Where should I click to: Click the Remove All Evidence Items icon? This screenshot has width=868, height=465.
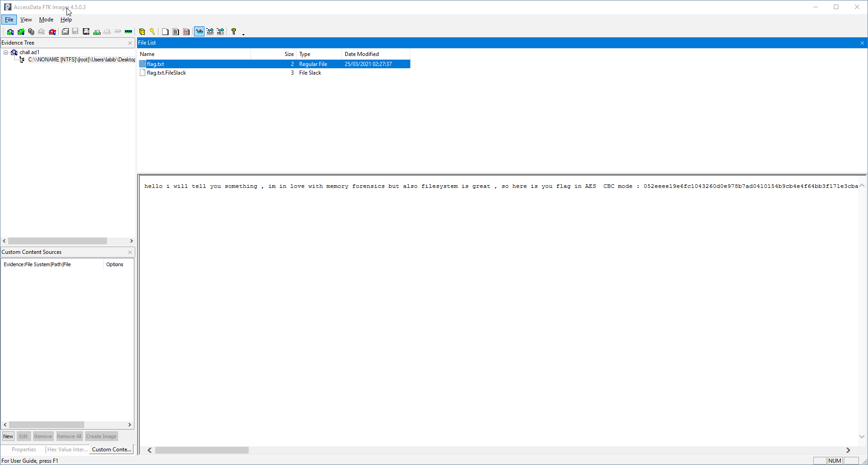52,32
